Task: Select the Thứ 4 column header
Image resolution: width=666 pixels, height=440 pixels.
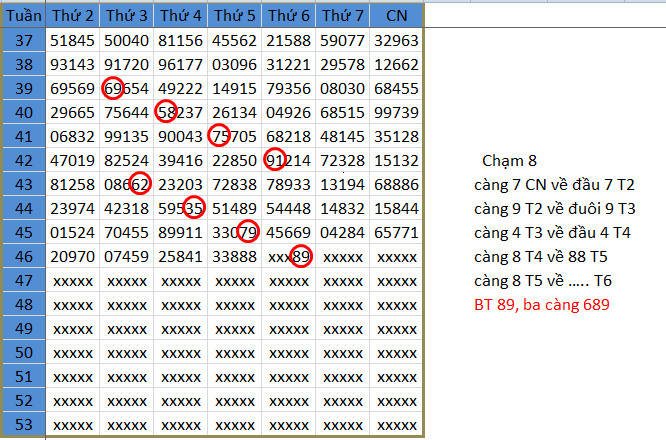Action: pos(181,16)
